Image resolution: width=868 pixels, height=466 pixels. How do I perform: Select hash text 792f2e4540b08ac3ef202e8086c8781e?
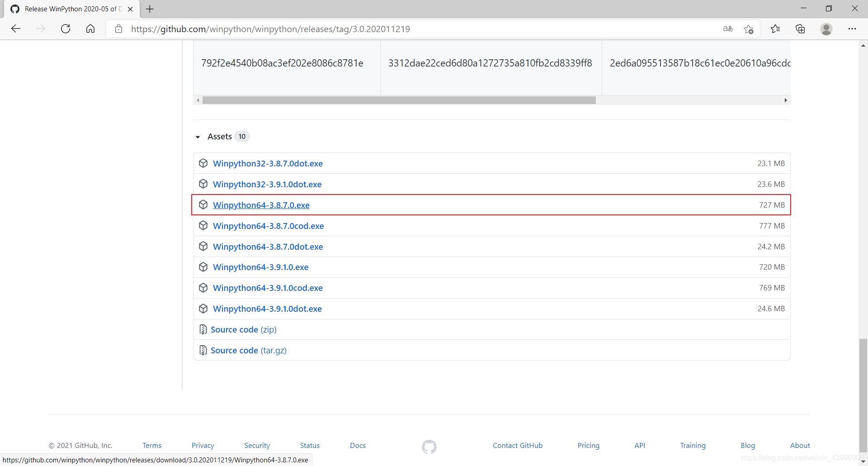[x=282, y=63]
